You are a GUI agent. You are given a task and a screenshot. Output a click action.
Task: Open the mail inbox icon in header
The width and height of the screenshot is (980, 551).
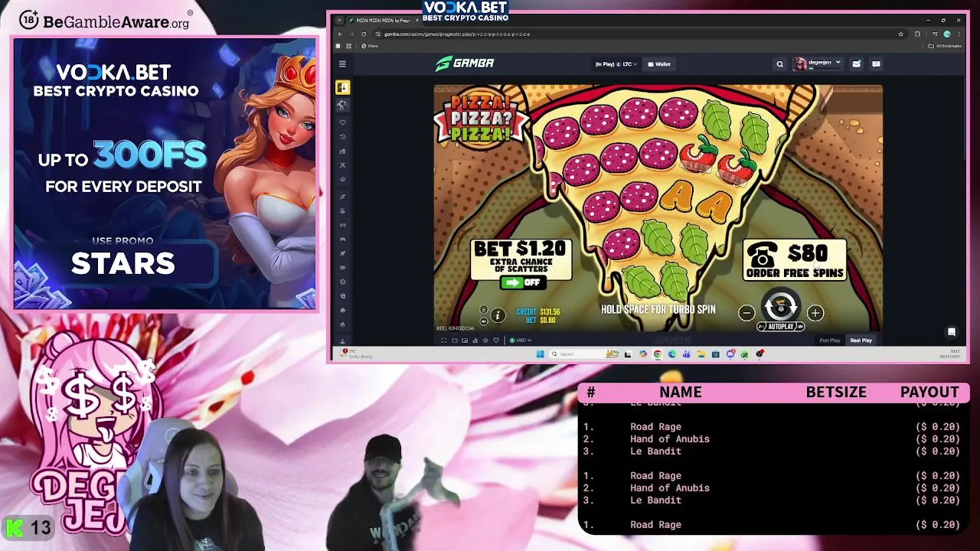[857, 64]
